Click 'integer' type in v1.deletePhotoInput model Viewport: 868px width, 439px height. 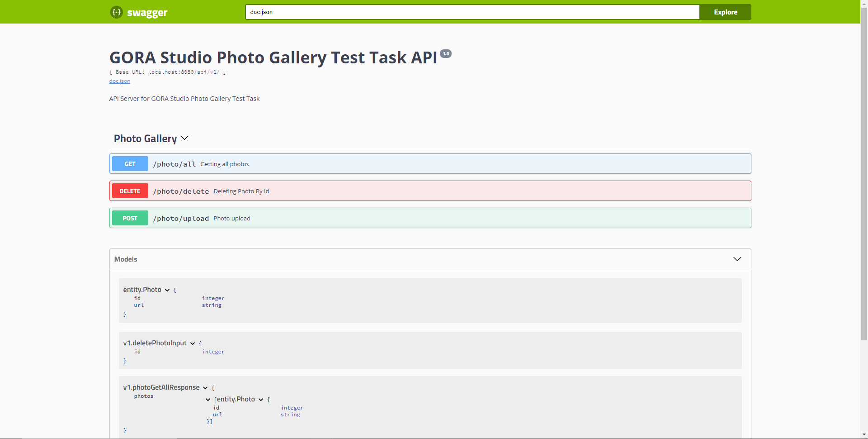(x=213, y=352)
